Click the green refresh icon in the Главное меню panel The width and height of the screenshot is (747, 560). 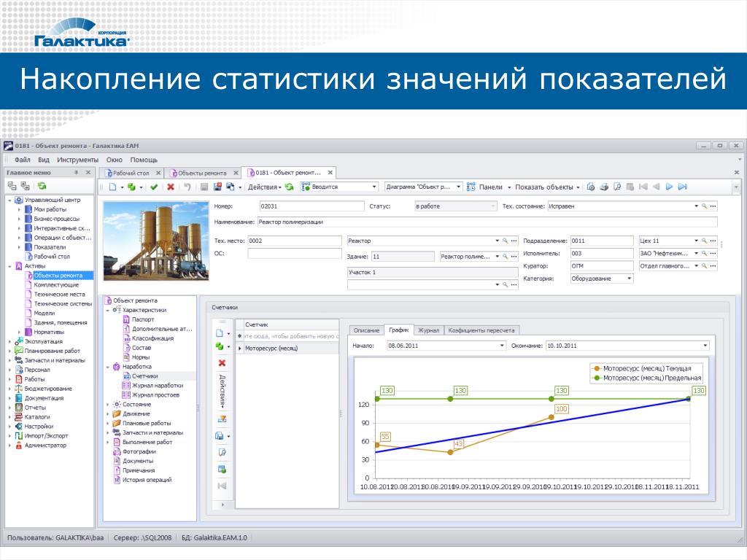(42, 186)
